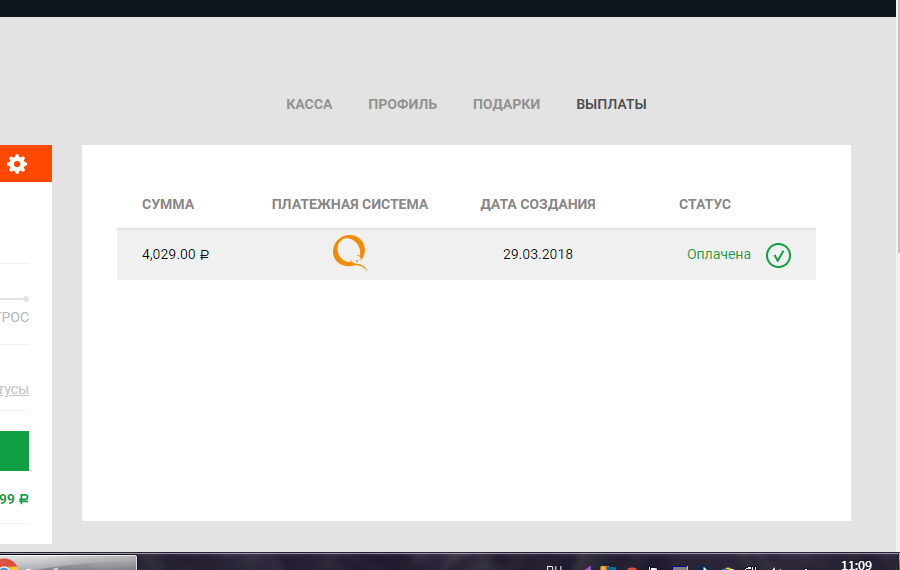Click the green balance ending in 99 ₽
The height and width of the screenshot is (570, 900).
[14, 499]
